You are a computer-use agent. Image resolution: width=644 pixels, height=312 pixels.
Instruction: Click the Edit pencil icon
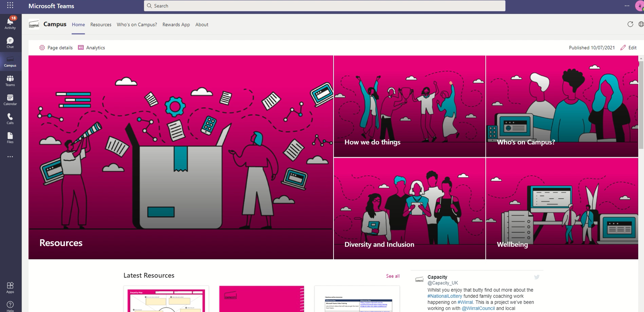pyautogui.click(x=623, y=48)
